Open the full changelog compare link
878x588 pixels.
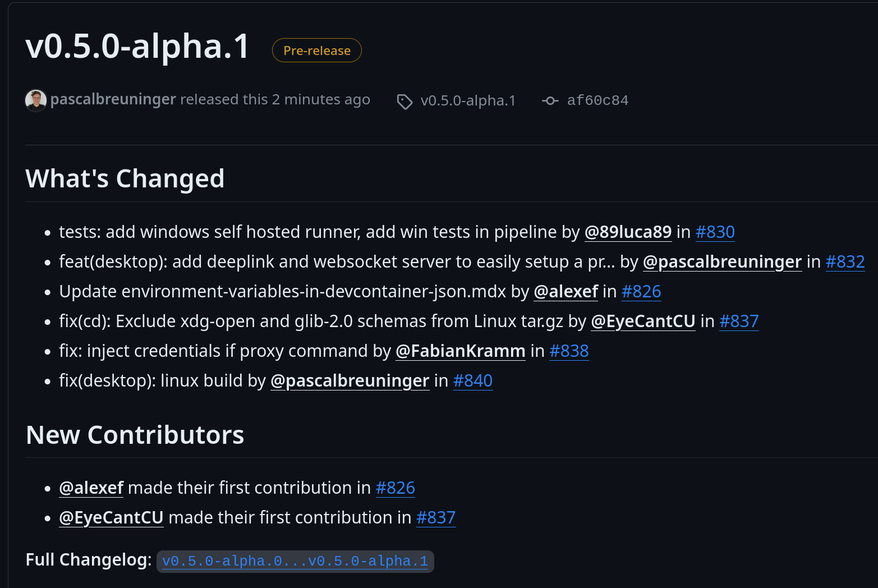tap(295, 561)
